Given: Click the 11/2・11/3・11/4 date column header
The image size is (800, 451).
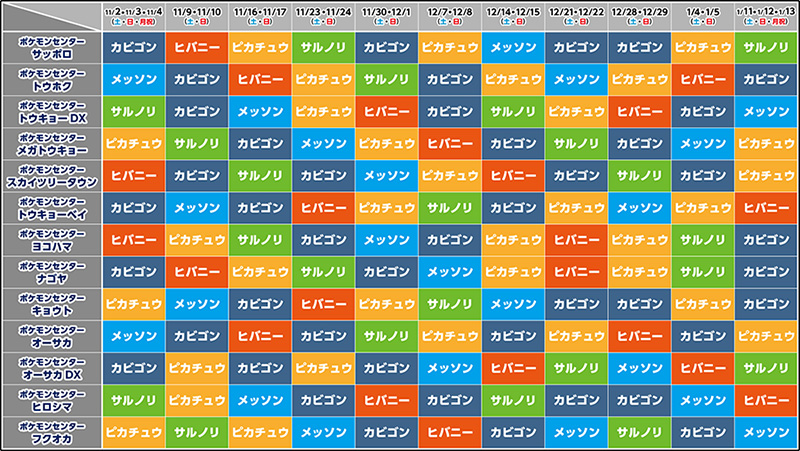Looking at the screenshot, I should 134,16.
